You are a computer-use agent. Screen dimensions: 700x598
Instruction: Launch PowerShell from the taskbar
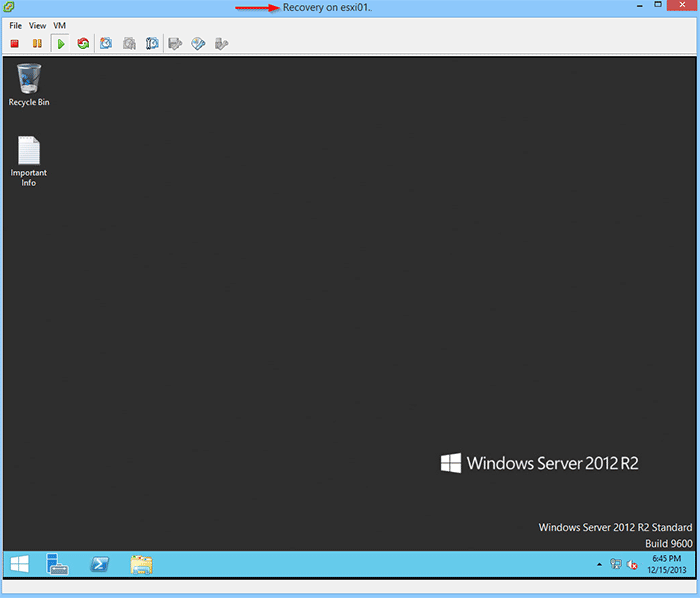(x=100, y=564)
